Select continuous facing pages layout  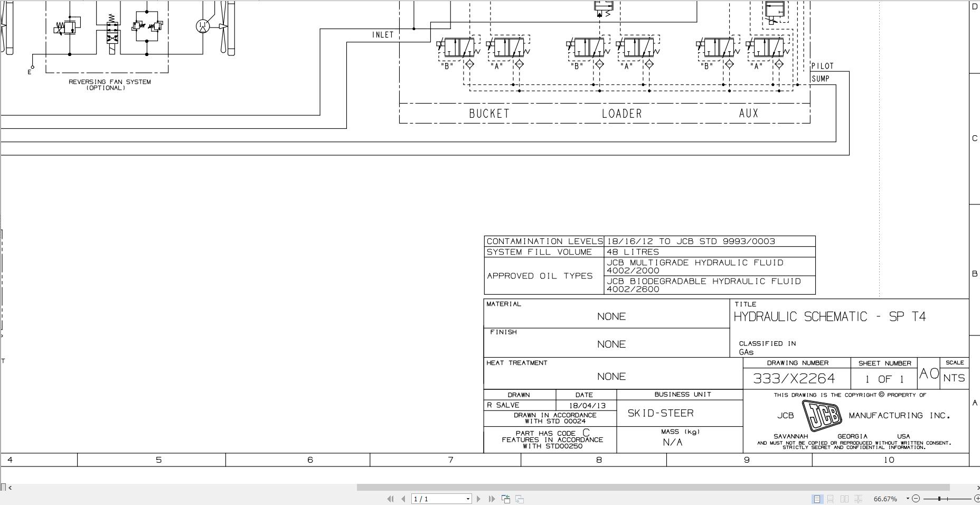coord(859,499)
